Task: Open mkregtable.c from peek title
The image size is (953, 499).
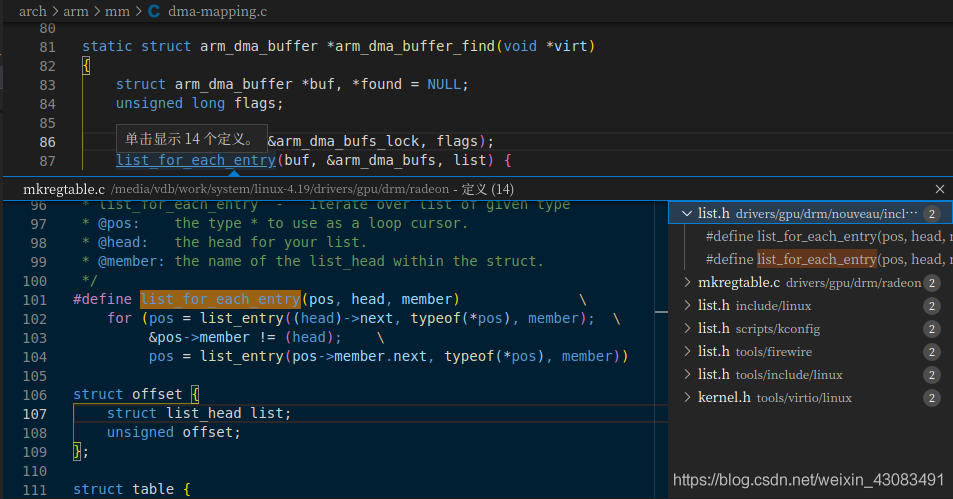Action: 64,189
